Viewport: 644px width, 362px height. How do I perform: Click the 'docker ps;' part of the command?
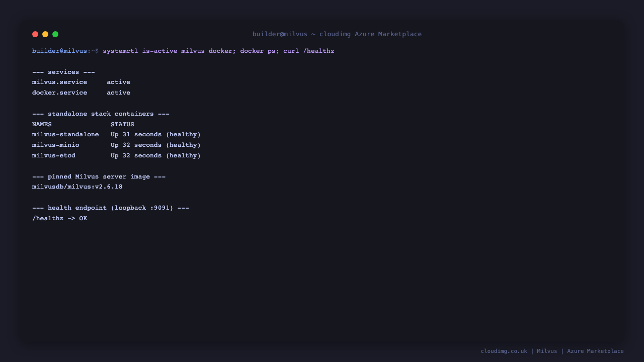[260, 51]
